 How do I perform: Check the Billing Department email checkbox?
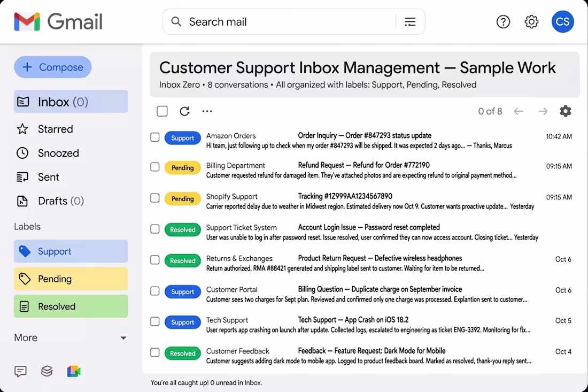click(x=155, y=167)
